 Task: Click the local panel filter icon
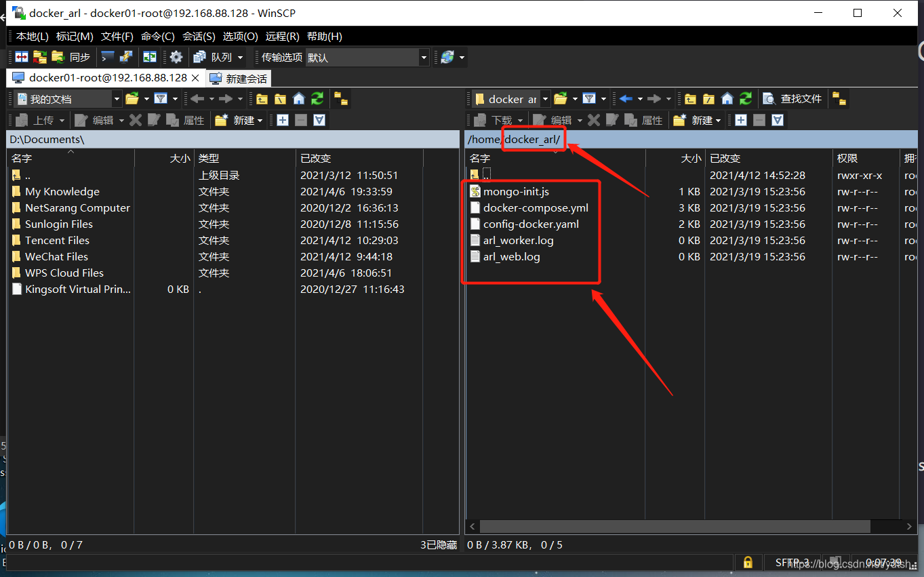(x=161, y=99)
